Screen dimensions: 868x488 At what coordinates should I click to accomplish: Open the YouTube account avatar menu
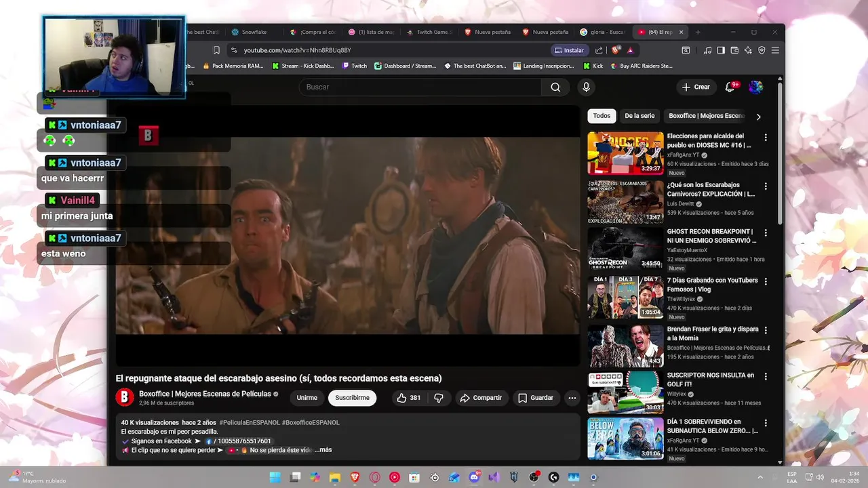click(x=755, y=87)
